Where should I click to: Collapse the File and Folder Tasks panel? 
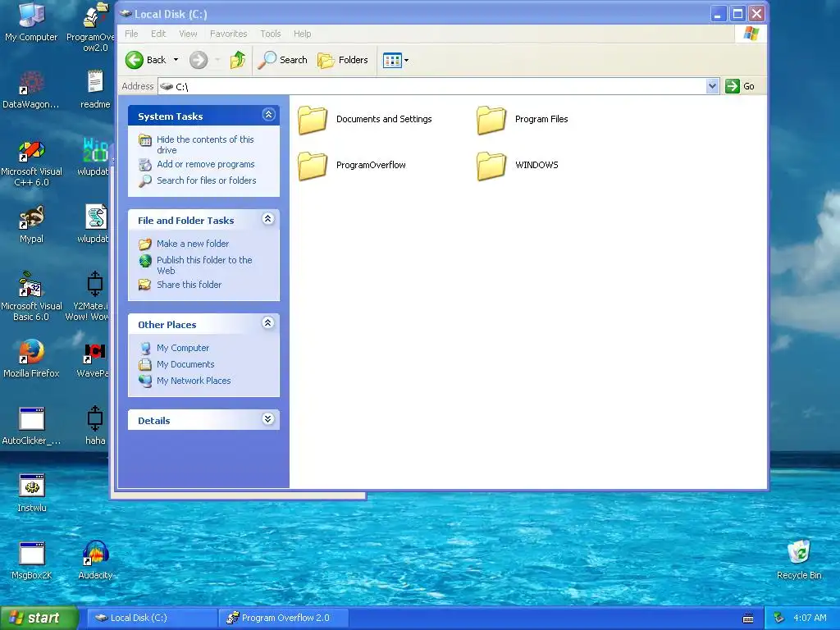pos(268,219)
